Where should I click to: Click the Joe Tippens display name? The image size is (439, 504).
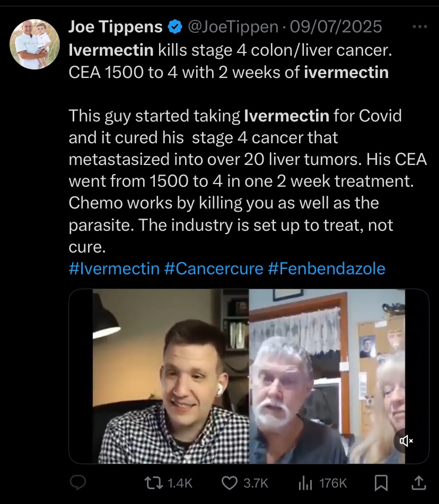coord(116,27)
